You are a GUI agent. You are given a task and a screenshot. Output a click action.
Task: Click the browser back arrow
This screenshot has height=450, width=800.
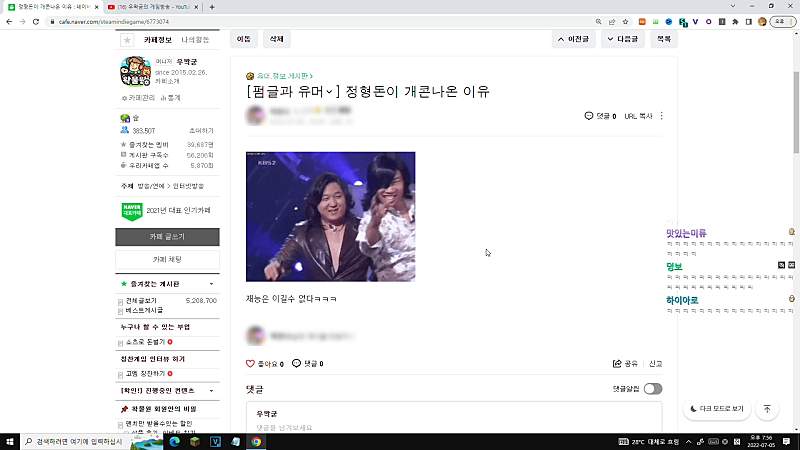pos(9,22)
